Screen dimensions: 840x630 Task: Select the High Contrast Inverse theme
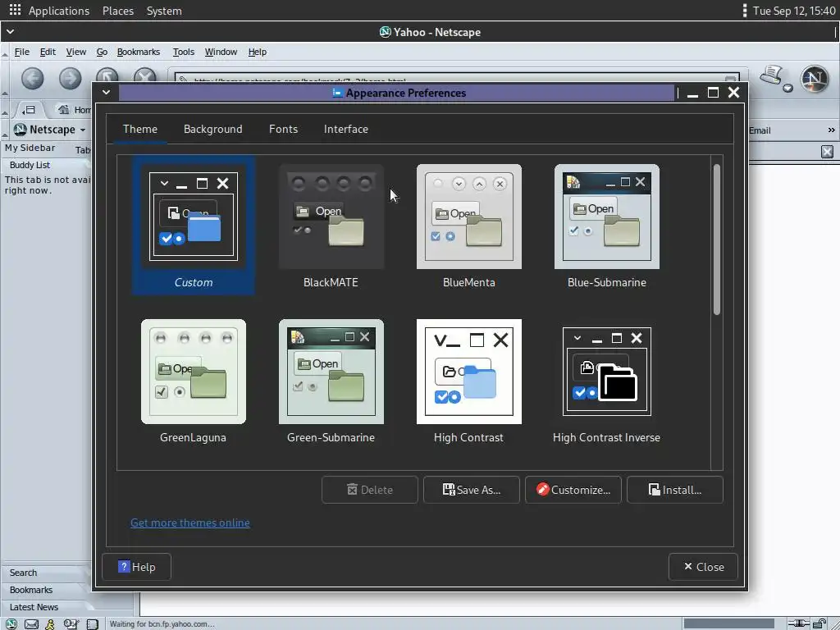[x=607, y=381]
